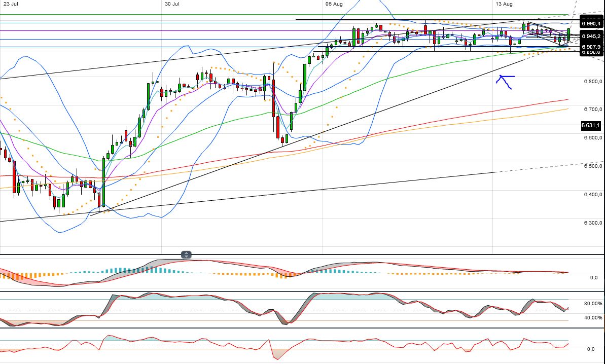Screen dimensions: 605x364
Task: Click the 6.300,0 price axis value
Action: 593,223
